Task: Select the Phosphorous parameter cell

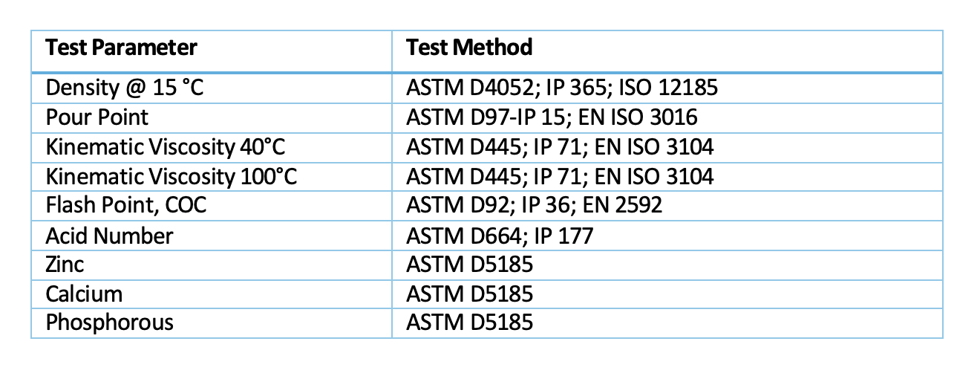Action: (110, 322)
